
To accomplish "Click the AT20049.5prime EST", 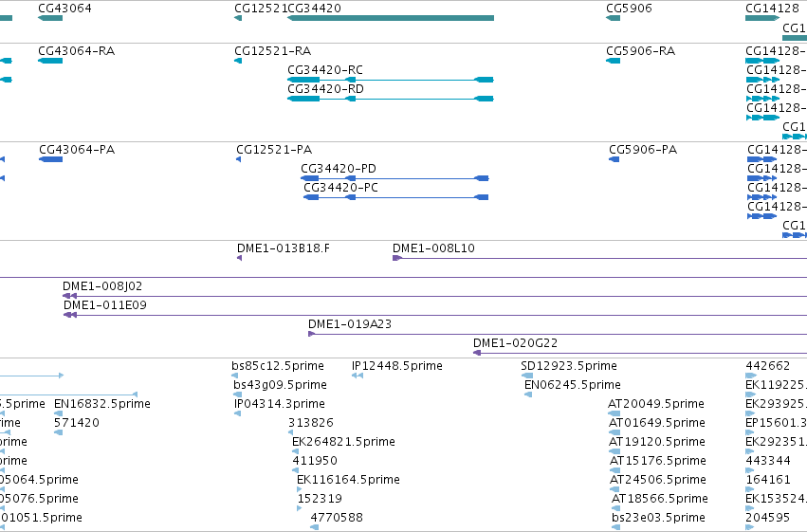I will point(614,413).
